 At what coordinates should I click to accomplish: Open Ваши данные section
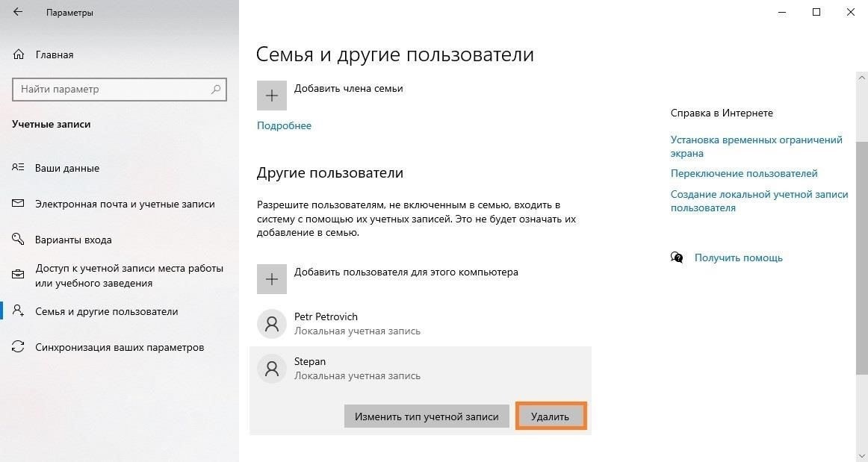67,168
